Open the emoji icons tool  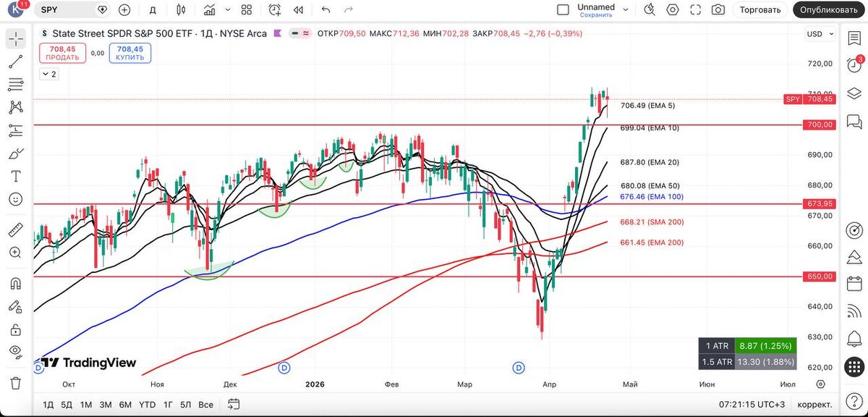[16, 199]
